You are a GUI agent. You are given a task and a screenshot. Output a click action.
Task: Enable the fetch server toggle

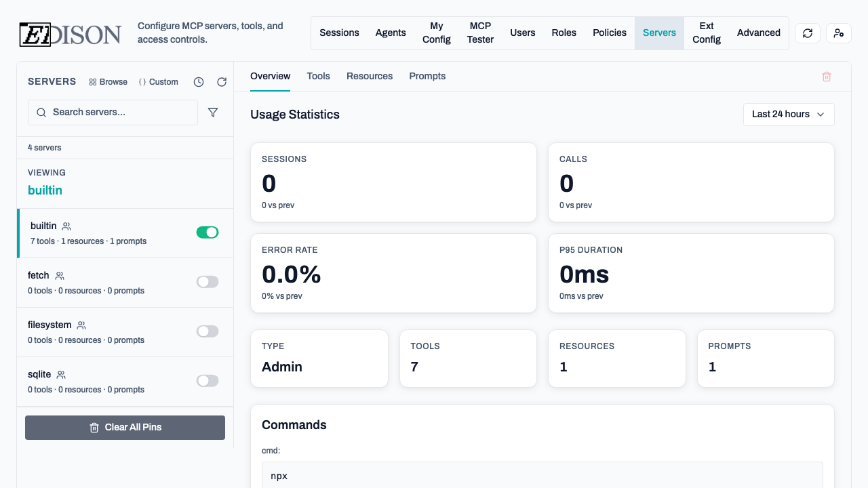click(208, 282)
